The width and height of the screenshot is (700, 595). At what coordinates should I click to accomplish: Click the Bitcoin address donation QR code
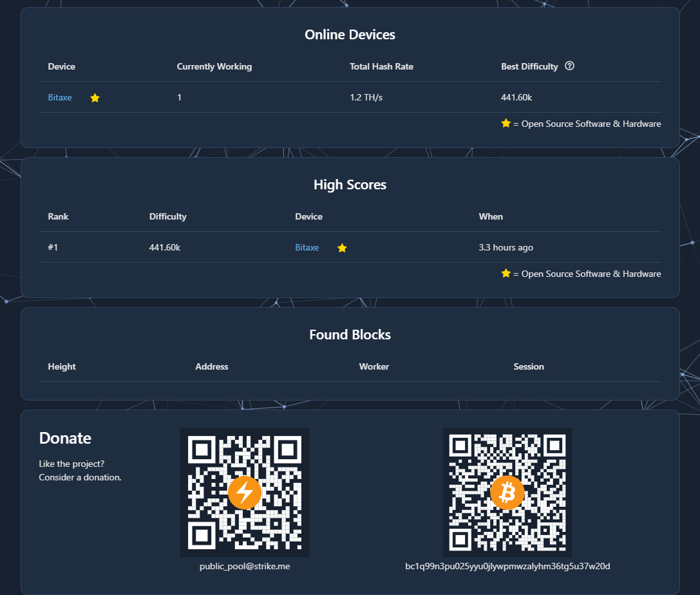507,493
